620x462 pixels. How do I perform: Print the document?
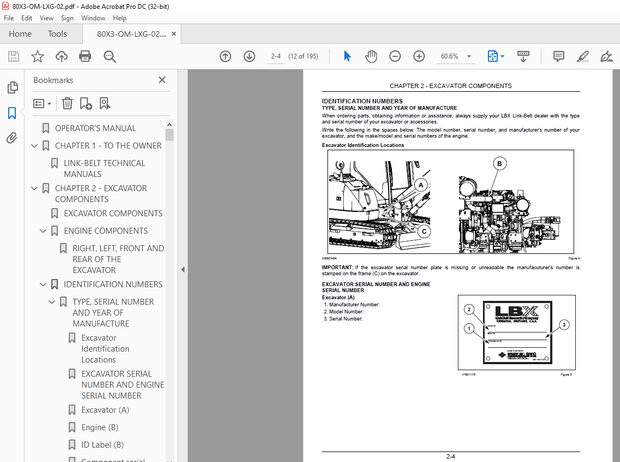click(85, 57)
